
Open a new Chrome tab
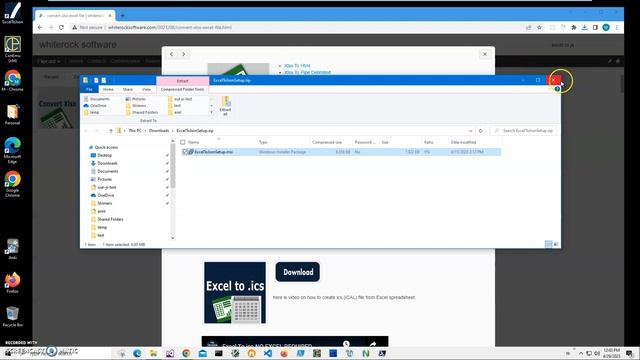coord(122,16)
